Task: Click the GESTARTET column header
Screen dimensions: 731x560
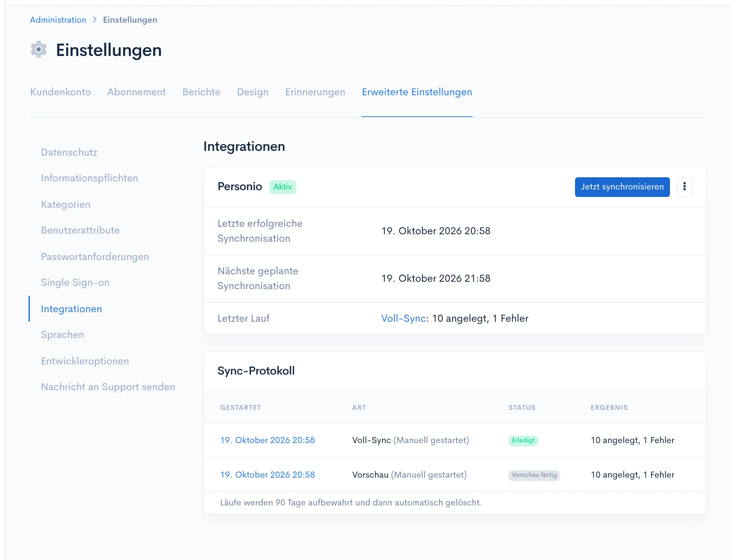Action: coord(241,407)
